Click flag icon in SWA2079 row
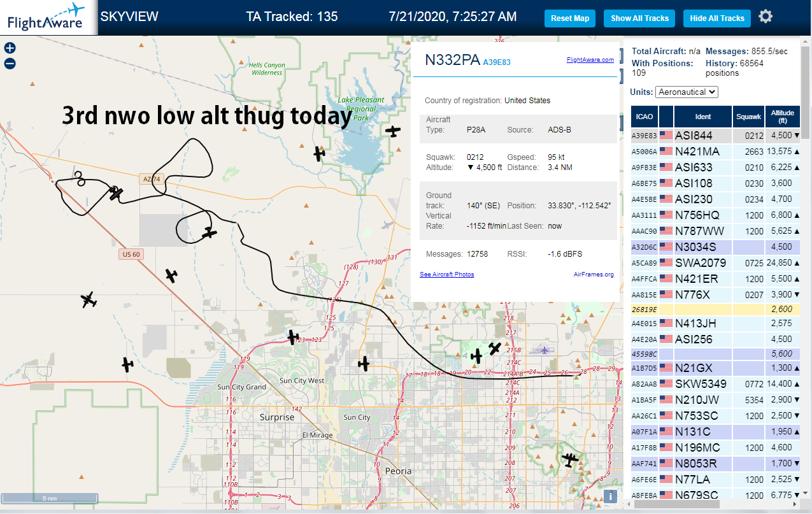 coord(666,262)
